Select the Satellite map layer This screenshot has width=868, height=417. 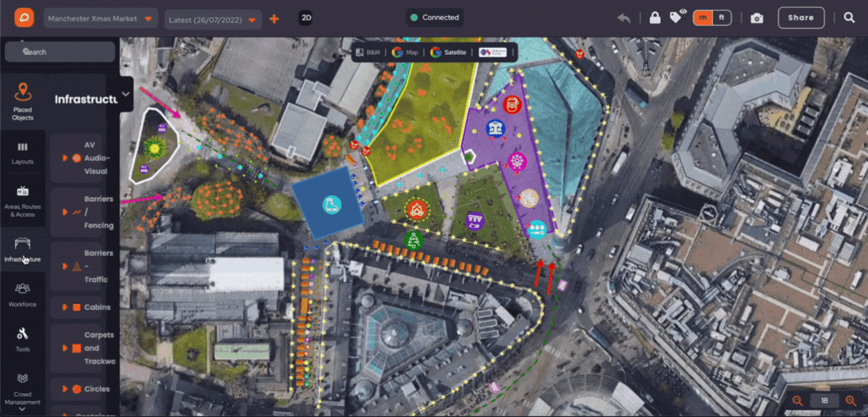449,52
